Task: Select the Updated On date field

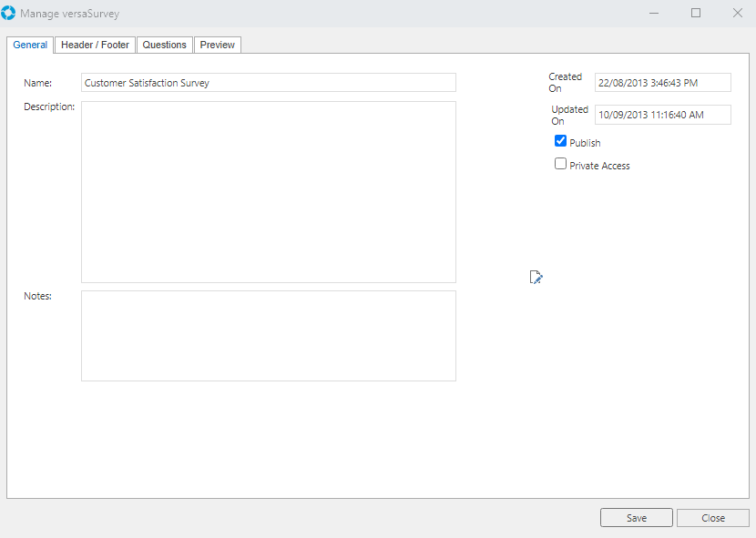Action: point(662,115)
